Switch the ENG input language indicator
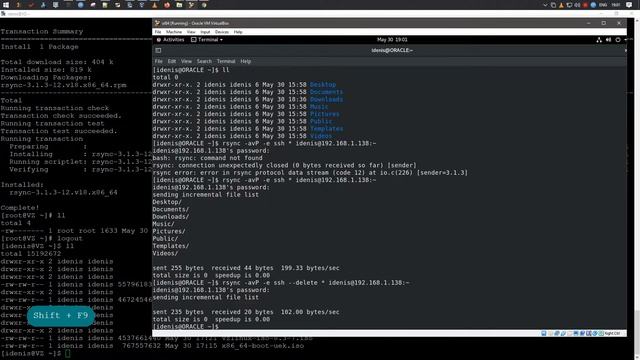640x360 pixels. 603,5
